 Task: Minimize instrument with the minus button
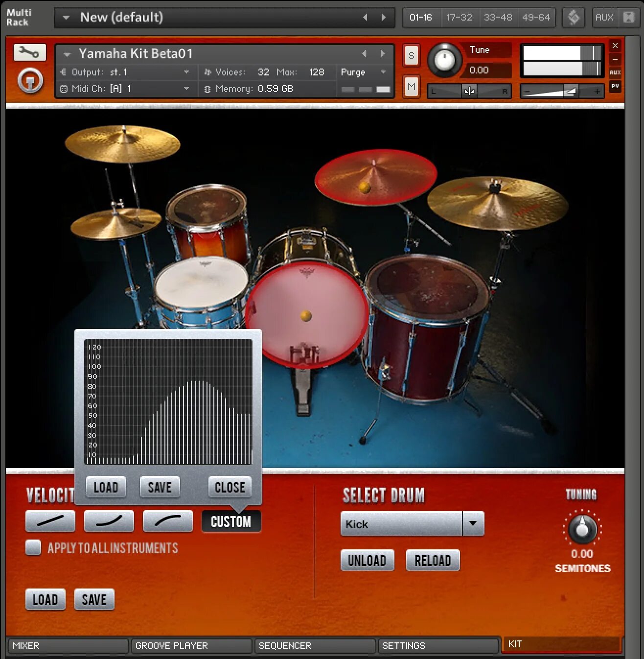615,59
